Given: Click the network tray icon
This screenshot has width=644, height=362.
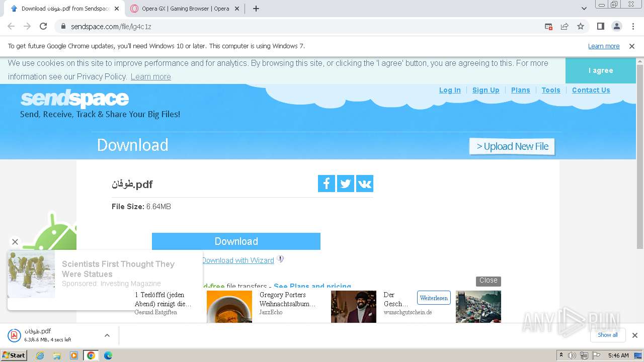Looking at the screenshot, I should [584, 355].
